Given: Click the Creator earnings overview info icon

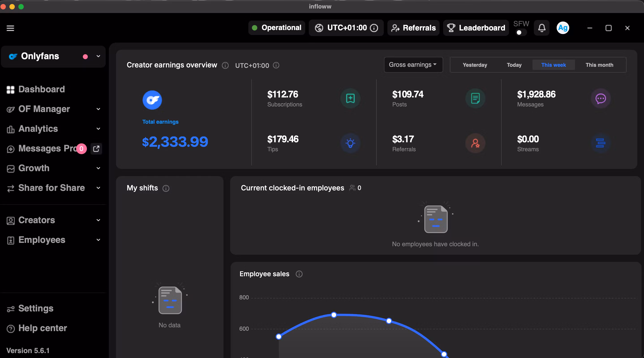Looking at the screenshot, I should [225, 66].
